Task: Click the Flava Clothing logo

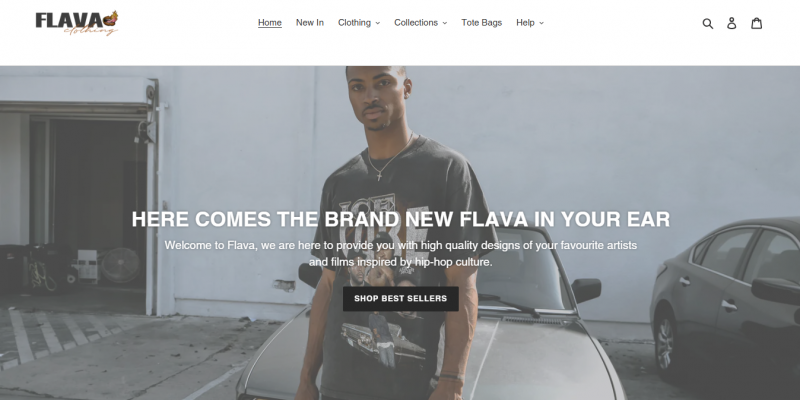Action: (77, 23)
